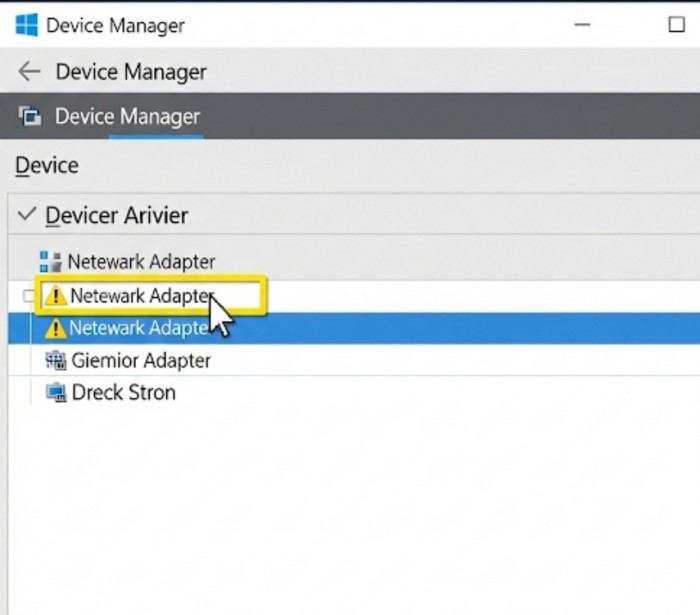Image resolution: width=700 pixels, height=615 pixels.
Task: Select the Dreck Stron entry
Action: 123,392
